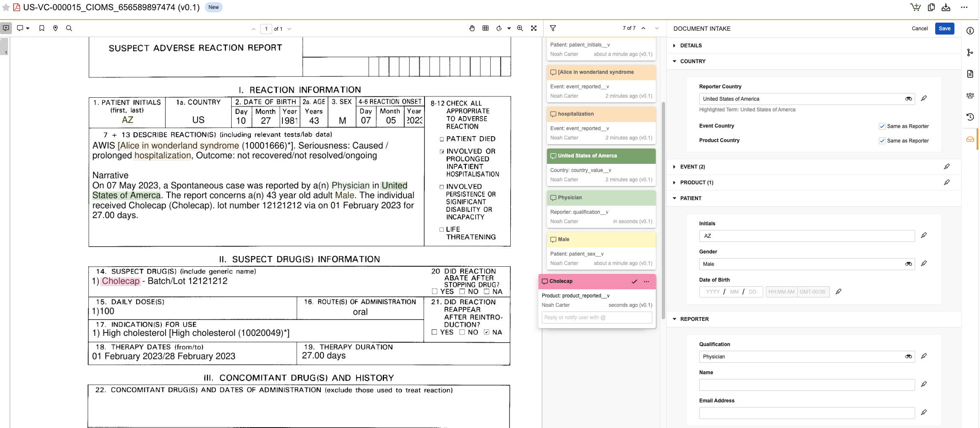This screenshot has height=428, width=980.
Task: Resolve the Cholecap annotation with checkmark
Action: click(634, 282)
